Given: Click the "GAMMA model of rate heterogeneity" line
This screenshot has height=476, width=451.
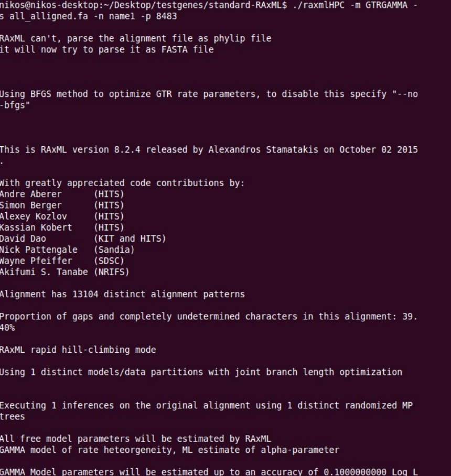Looking at the screenshot, I should click(169, 450).
